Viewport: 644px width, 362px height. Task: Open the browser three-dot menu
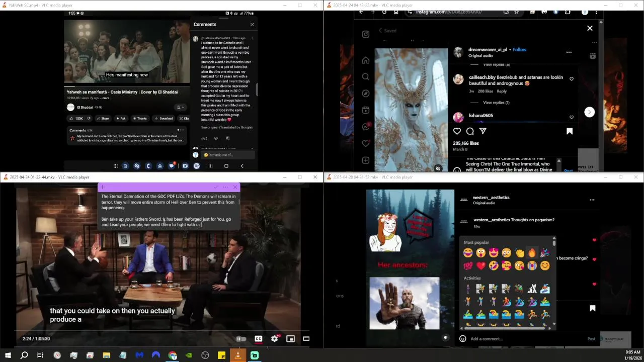click(597, 12)
